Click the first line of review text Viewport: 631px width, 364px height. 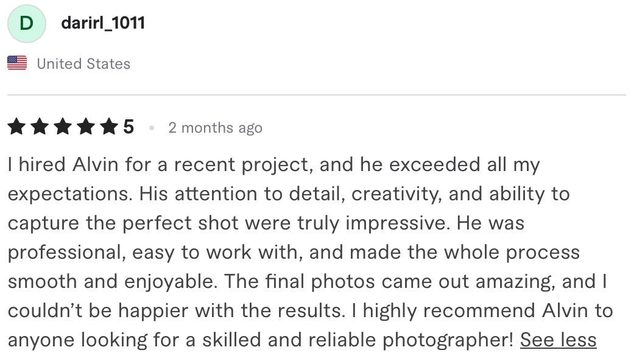click(x=273, y=165)
